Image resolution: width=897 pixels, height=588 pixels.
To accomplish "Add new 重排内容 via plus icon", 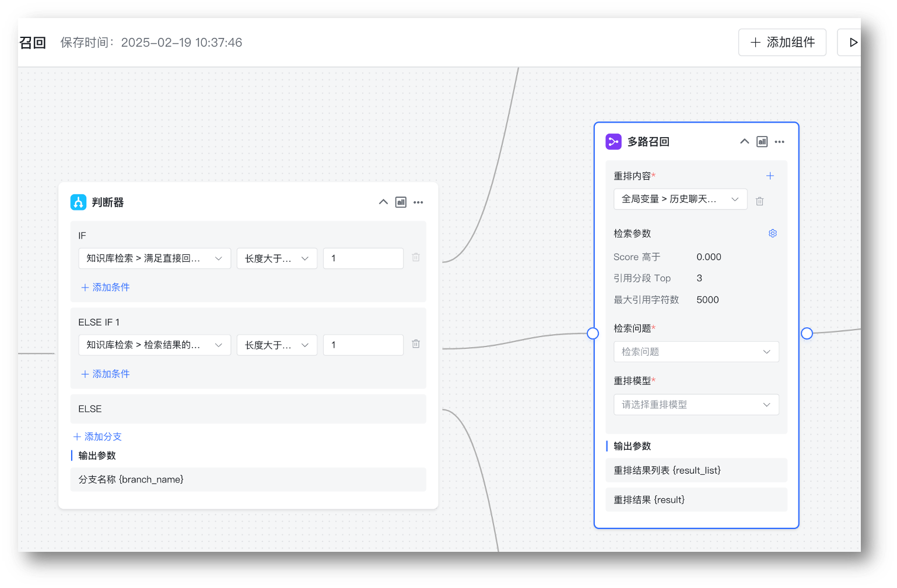I will point(770,175).
